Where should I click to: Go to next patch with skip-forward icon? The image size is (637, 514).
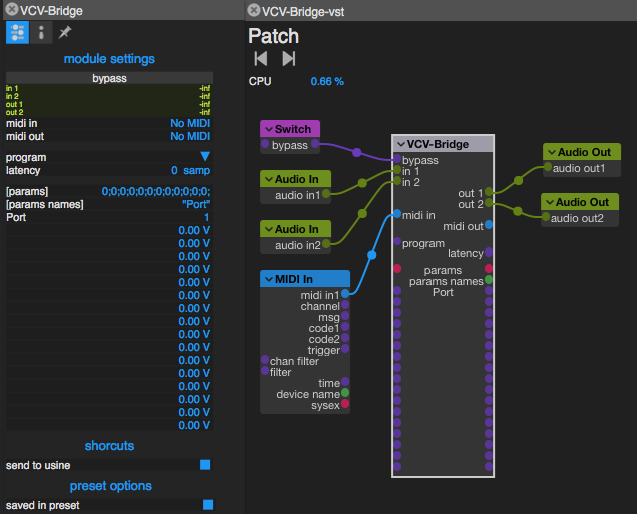289,59
